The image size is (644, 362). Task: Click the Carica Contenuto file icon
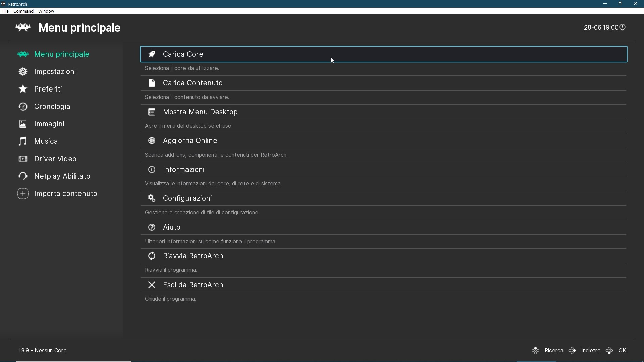point(152,83)
